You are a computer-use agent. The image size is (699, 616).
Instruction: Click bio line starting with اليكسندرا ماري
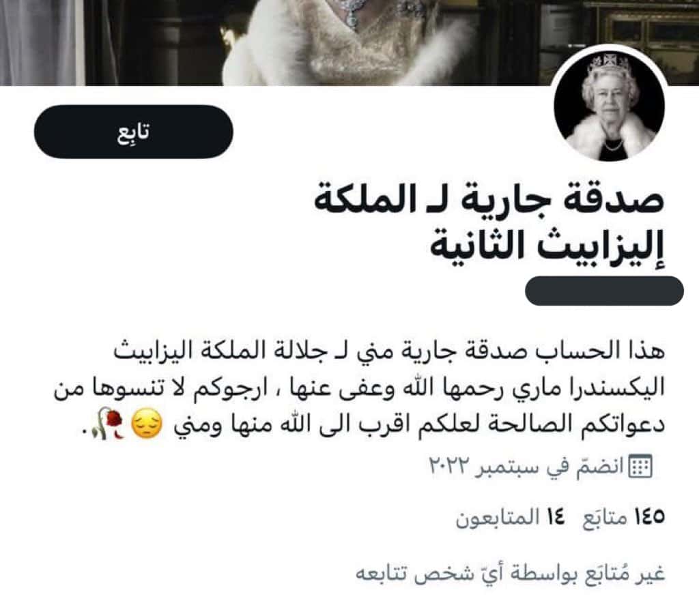click(359, 387)
